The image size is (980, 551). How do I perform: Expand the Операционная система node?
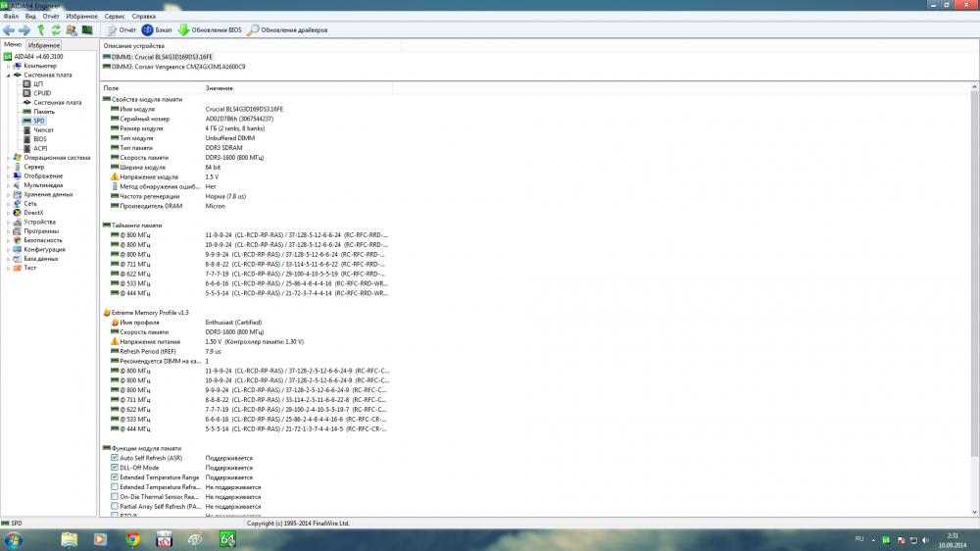point(8,158)
